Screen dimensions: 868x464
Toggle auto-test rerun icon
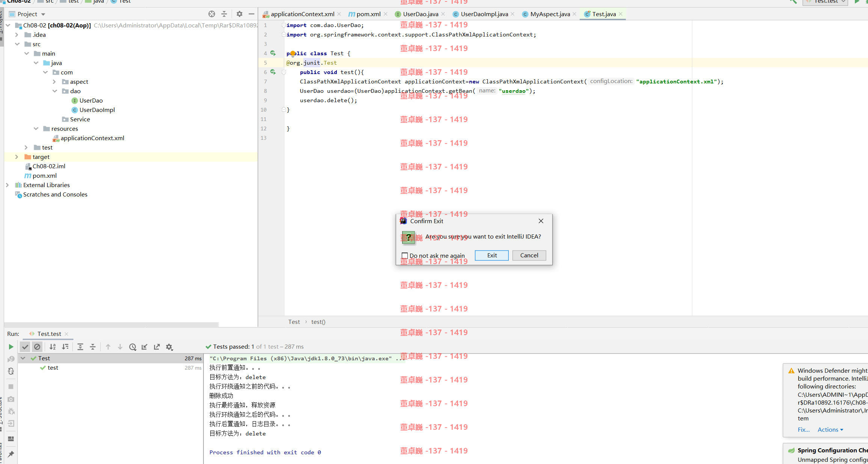click(x=11, y=371)
